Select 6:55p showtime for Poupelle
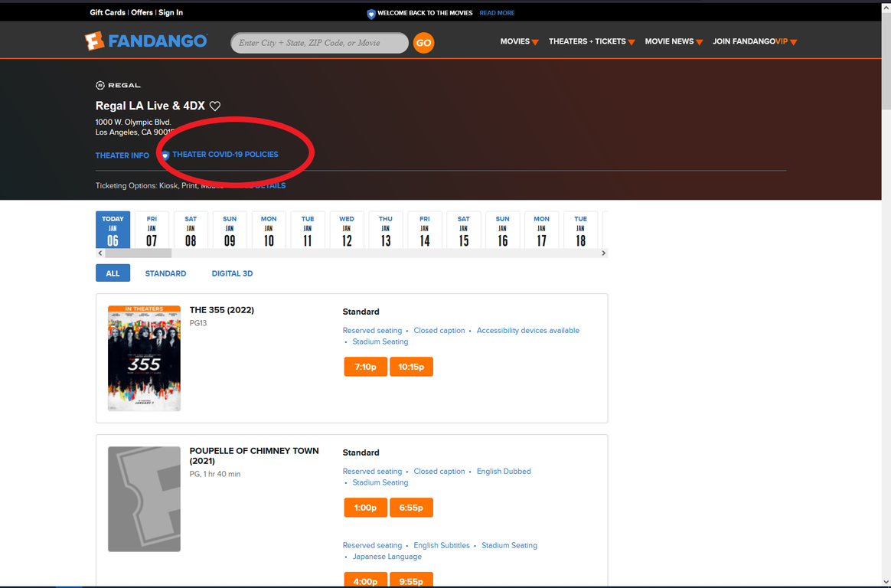This screenshot has height=588, width=891. tap(411, 508)
